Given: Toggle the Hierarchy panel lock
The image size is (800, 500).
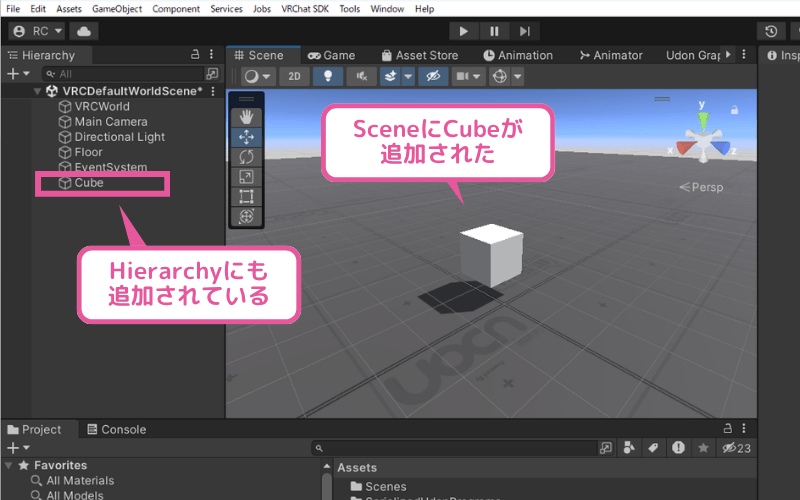Looking at the screenshot, I should pos(195,54).
